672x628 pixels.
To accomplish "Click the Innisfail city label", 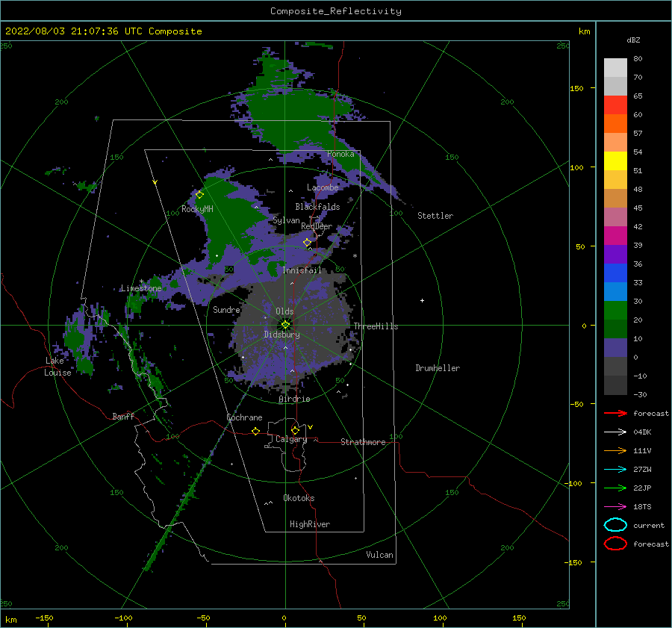I will click(302, 270).
